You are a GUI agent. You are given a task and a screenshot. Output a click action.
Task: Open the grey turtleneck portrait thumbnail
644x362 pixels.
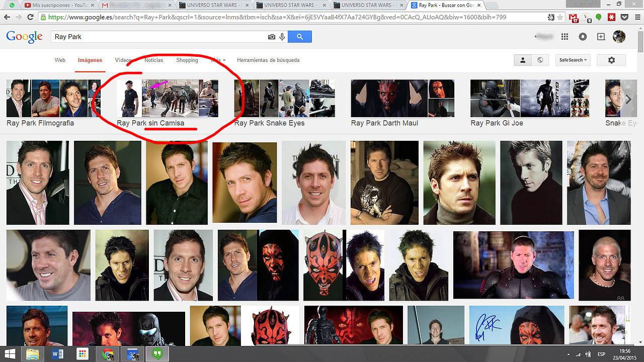[459, 183]
